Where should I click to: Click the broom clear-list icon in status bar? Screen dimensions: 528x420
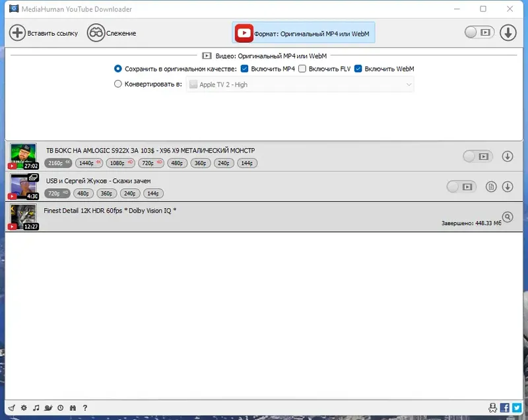[11, 408]
